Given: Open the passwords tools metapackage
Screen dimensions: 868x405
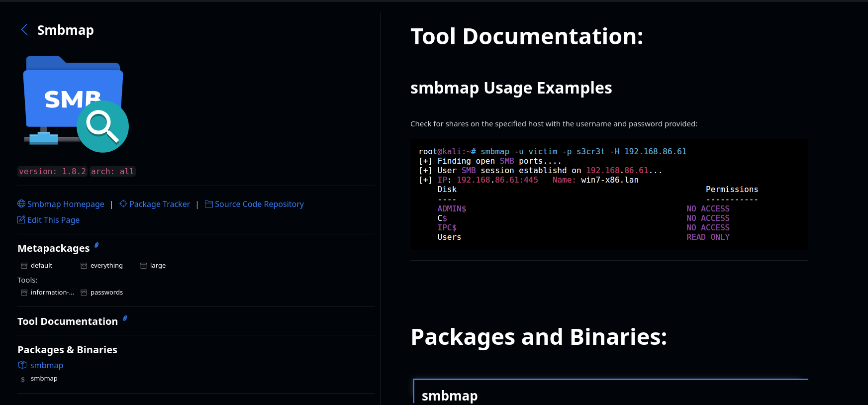Looking at the screenshot, I should click(x=106, y=293).
